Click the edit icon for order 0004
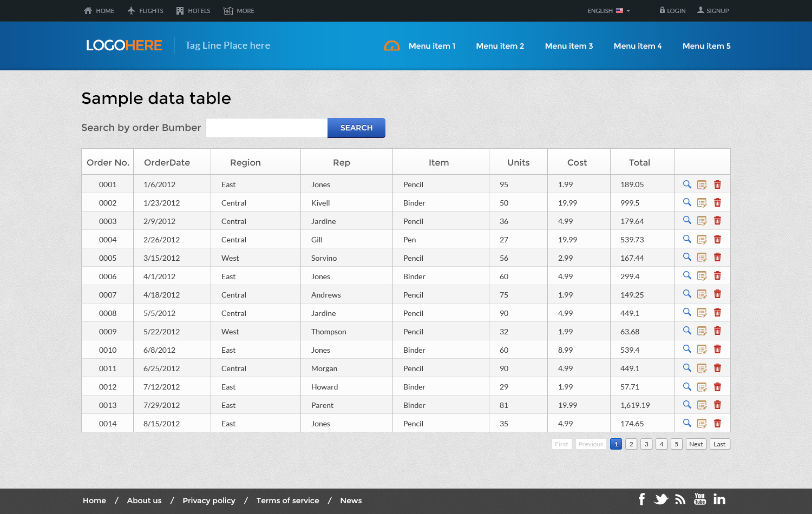Viewport: 812px width, 514px height. click(702, 240)
